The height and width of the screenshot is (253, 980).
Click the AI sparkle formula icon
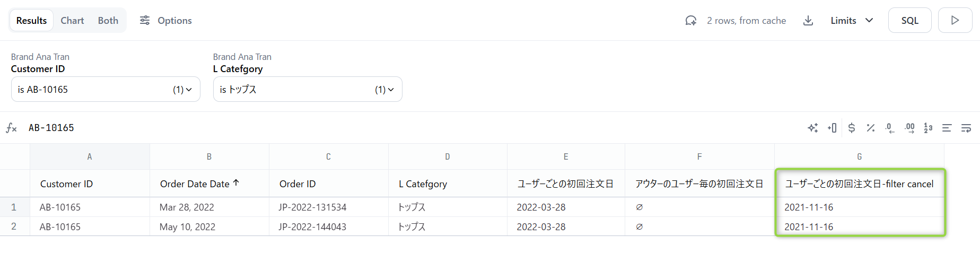tap(812, 128)
